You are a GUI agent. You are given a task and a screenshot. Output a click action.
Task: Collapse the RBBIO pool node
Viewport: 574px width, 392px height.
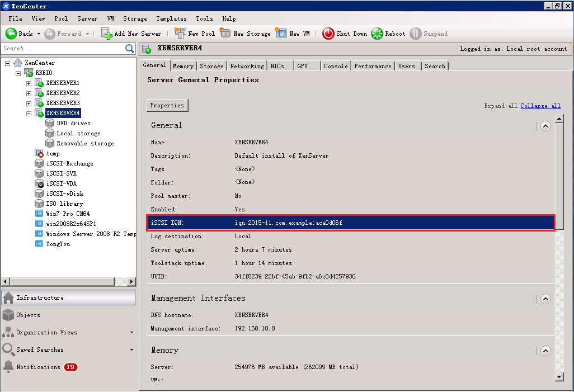[18, 73]
